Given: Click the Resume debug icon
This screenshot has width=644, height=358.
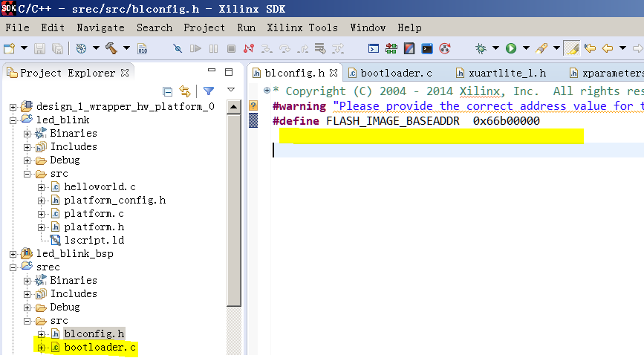Looking at the screenshot, I should pos(195,48).
